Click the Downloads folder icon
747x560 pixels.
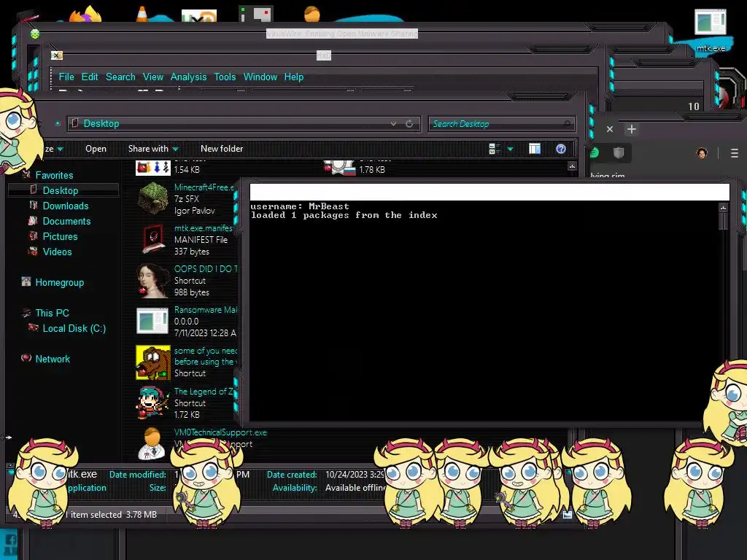[33, 205]
